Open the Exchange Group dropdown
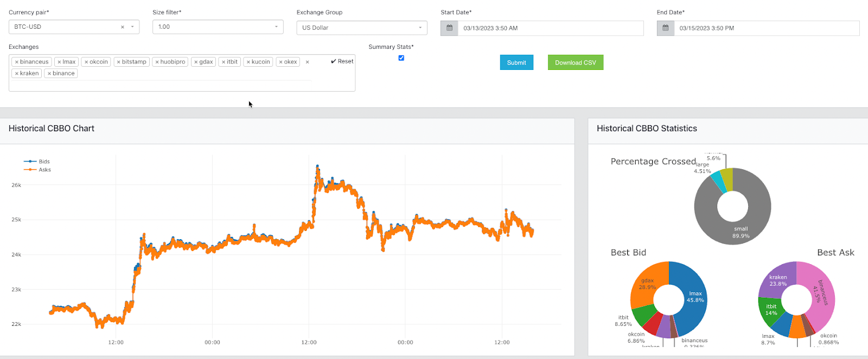This screenshot has height=359, width=868. click(x=420, y=28)
